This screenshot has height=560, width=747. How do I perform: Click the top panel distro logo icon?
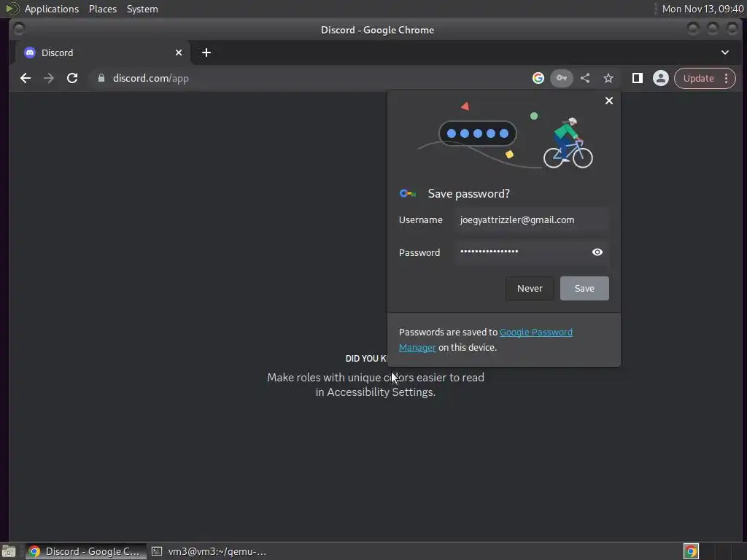pos(11,9)
